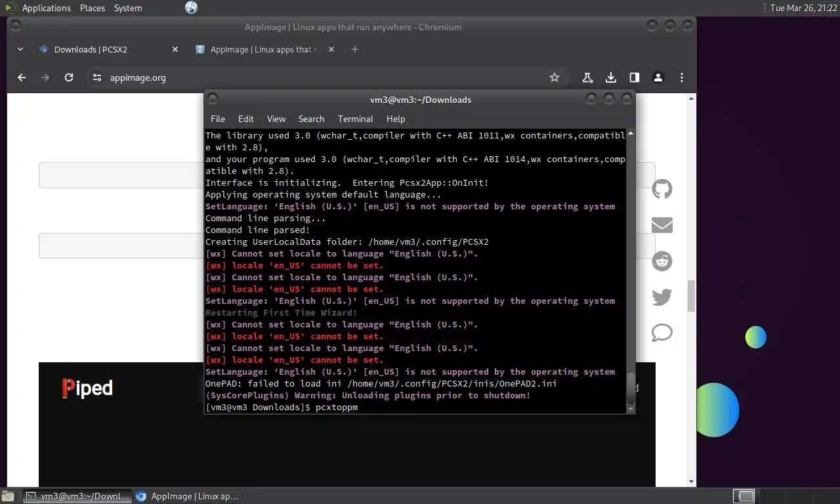Open Chromium three-dot menu
Image resolution: width=840 pixels, height=504 pixels.
tap(682, 77)
